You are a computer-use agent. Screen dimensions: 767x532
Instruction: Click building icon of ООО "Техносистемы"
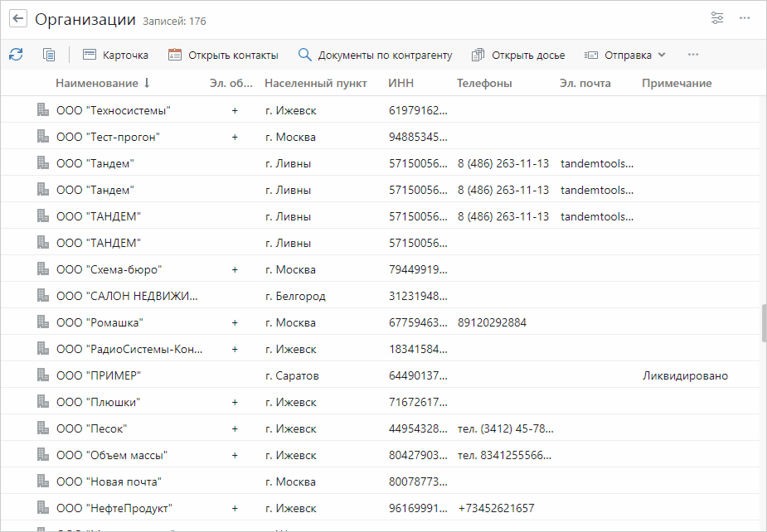(43, 110)
